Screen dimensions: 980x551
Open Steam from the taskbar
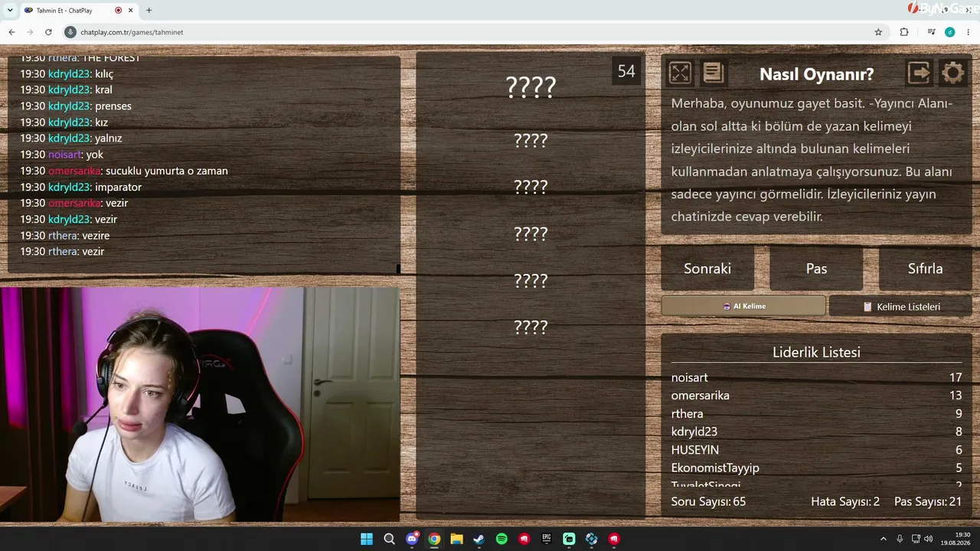pyautogui.click(x=479, y=539)
